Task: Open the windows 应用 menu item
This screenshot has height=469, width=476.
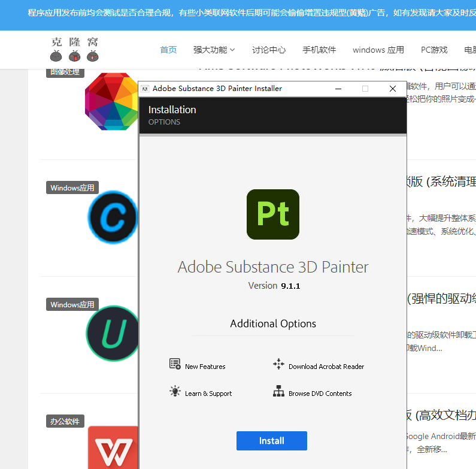Action: [x=378, y=50]
